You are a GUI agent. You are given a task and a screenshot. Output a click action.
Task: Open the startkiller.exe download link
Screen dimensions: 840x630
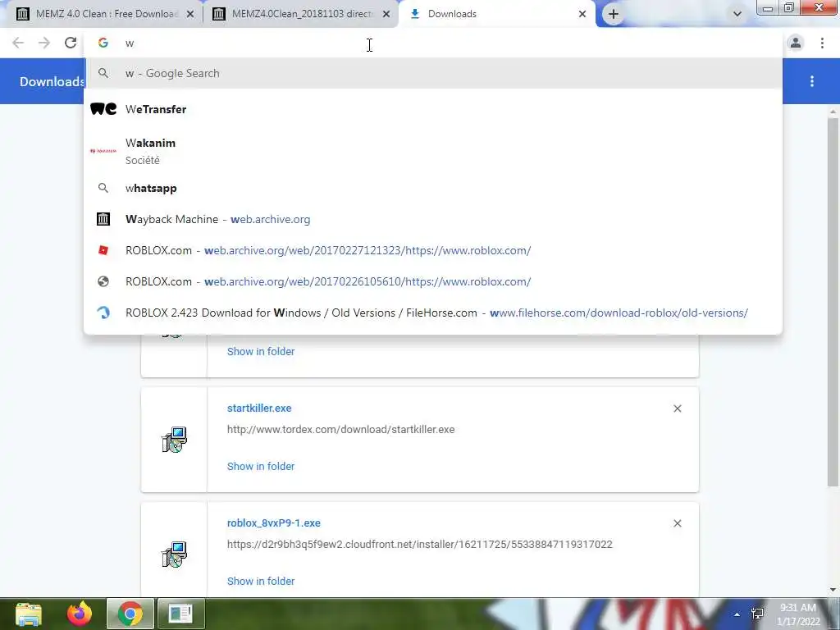(x=259, y=409)
